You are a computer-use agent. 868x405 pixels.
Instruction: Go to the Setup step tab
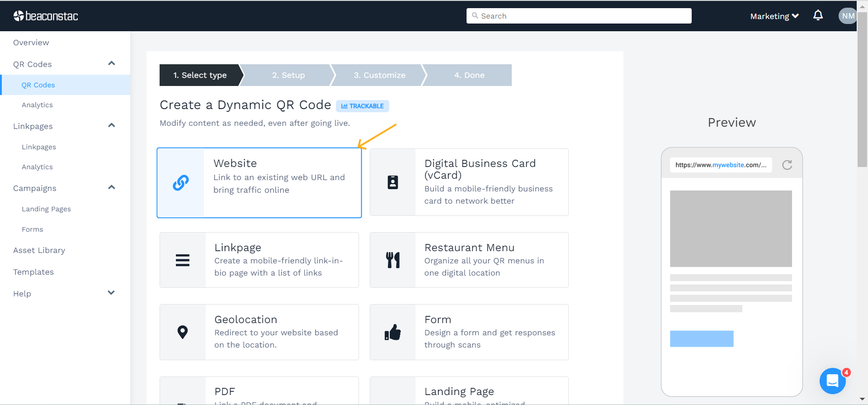tap(288, 75)
